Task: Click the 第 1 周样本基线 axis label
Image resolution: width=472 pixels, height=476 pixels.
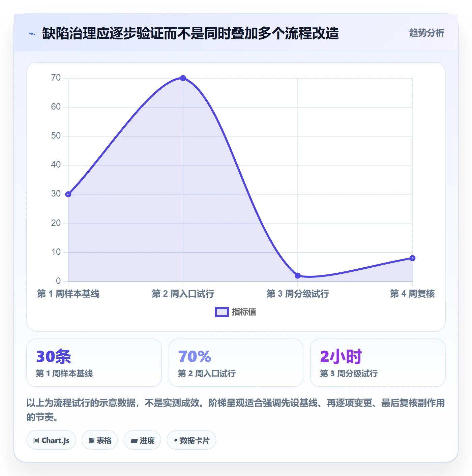Action: [x=68, y=294]
